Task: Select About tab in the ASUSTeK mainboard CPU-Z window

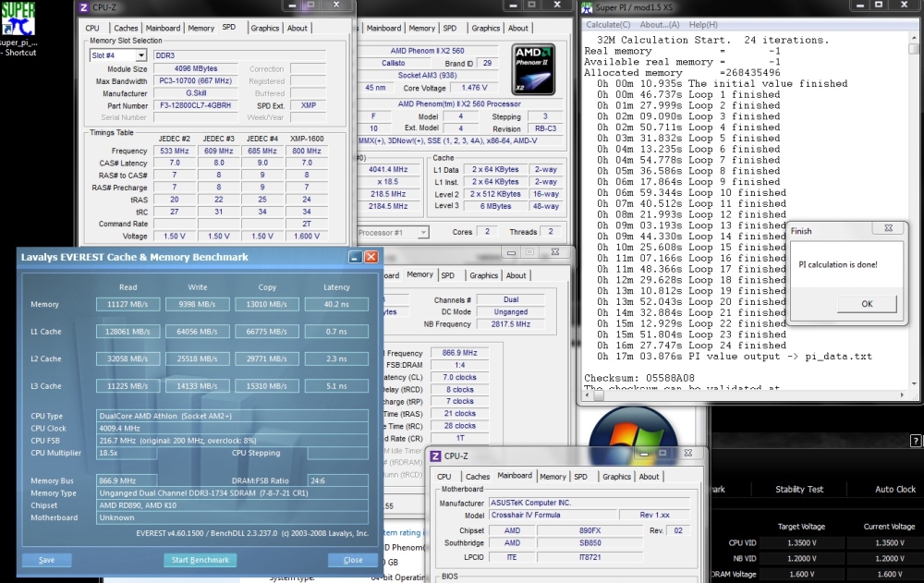Action: [x=649, y=477]
